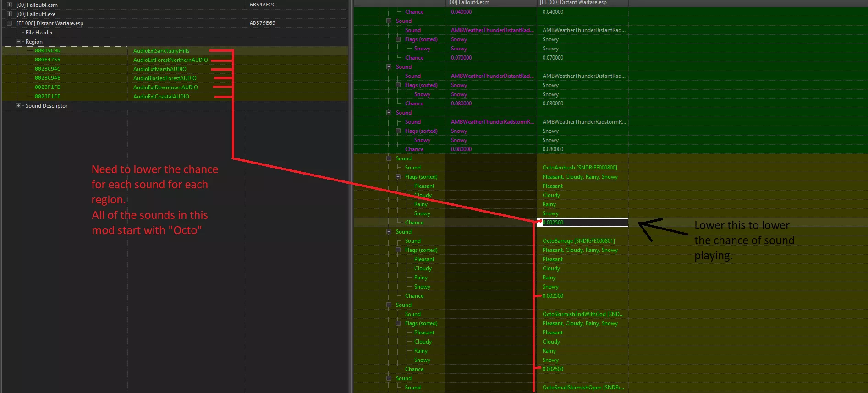Select record 000E4755 AudioExtForestNorthernAUDIO
The image size is (868, 393).
175,60
